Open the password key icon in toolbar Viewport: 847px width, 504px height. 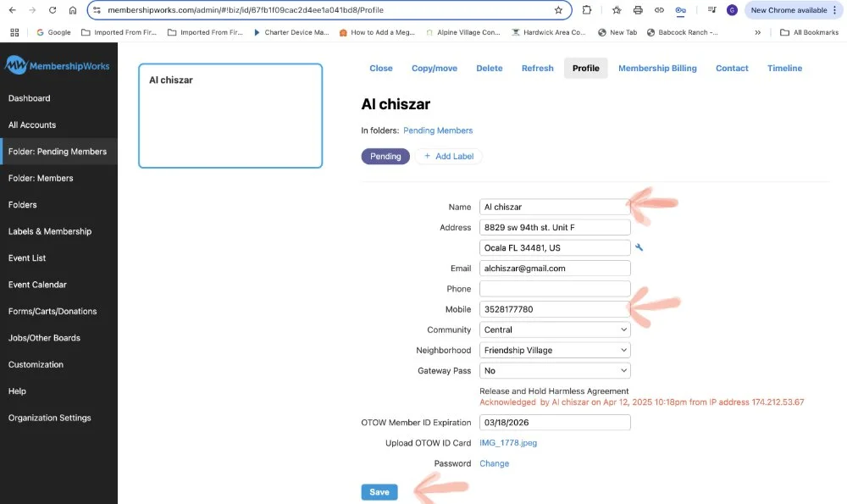pos(681,9)
